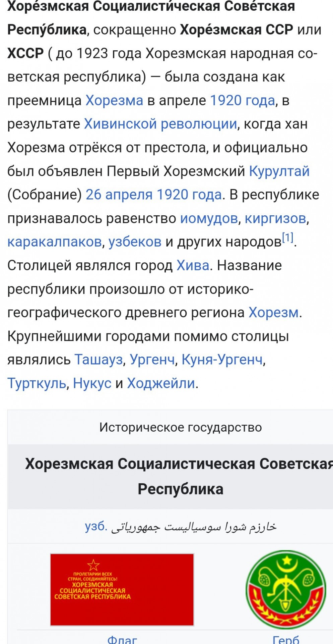Tap the каракалпаков link
The width and height of the screenshot is (333, 644).
[54, 242]
